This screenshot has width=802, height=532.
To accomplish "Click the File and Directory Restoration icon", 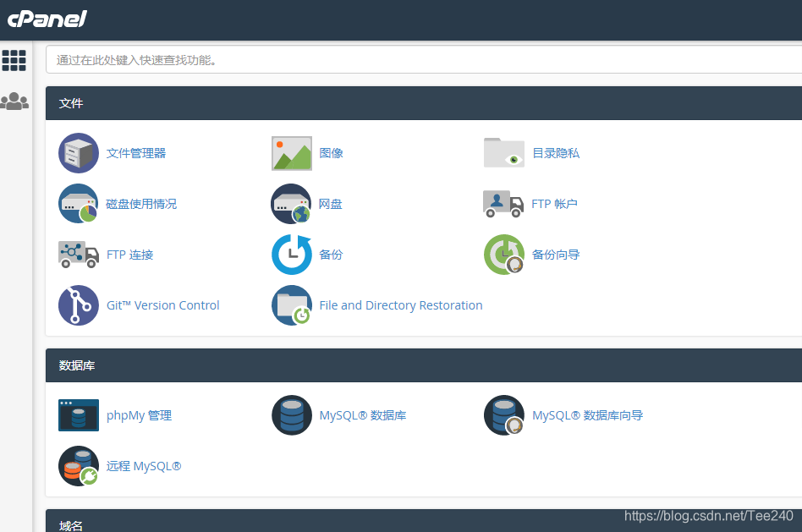I will (292, 304).
